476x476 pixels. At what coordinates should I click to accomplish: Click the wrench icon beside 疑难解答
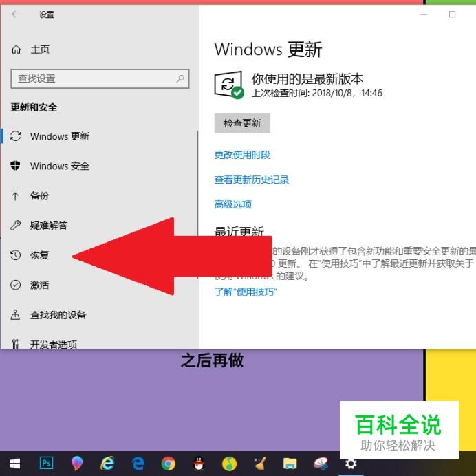[x=15, y=225]
